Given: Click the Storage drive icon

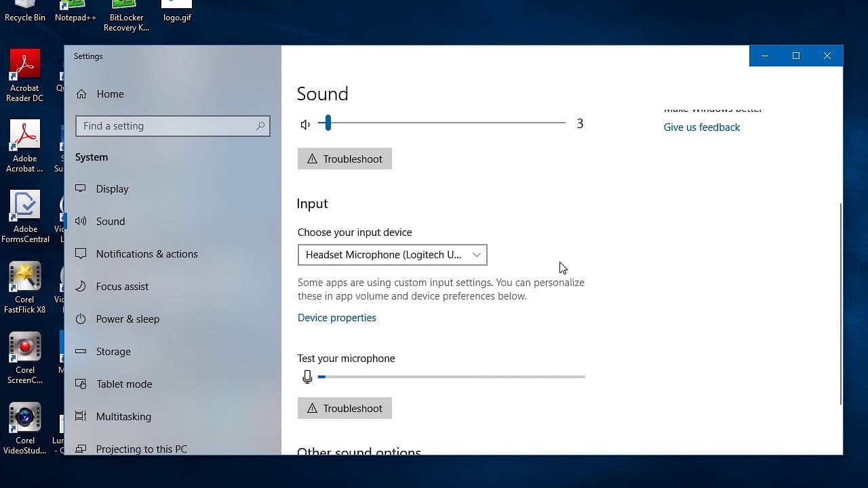Looking at the screenshot, I should pos(81,351).
